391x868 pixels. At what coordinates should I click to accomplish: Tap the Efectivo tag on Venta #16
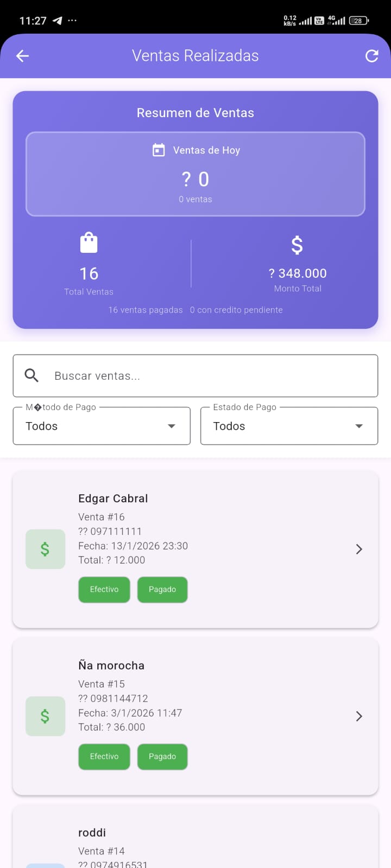pyautogui.click(x=104, y=590)
